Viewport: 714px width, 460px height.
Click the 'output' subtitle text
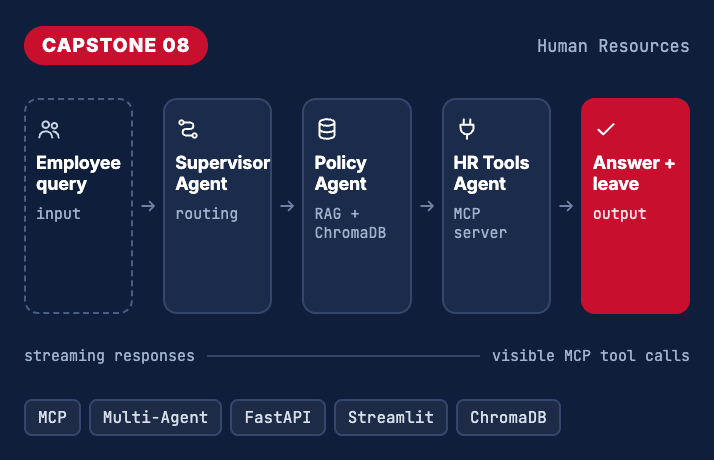[620, 214]
